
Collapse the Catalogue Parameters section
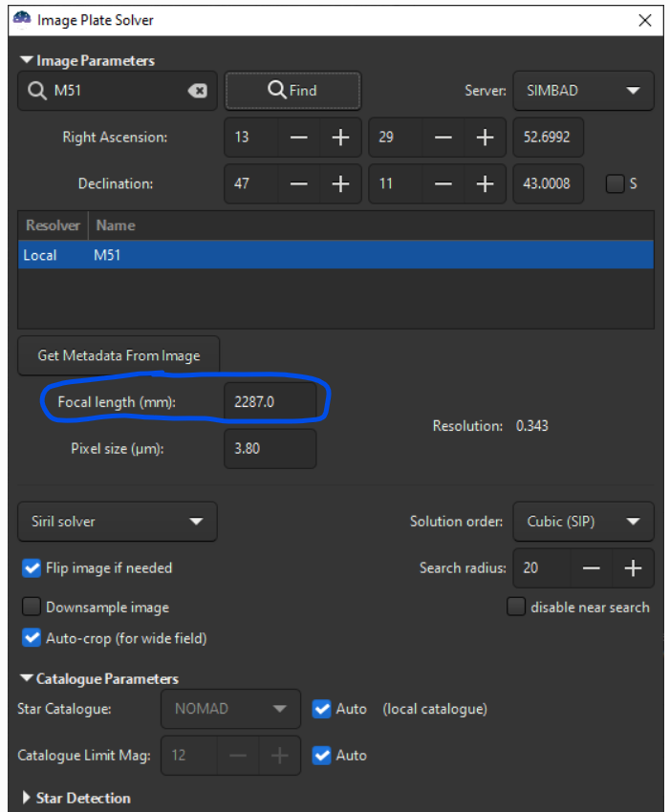point(27,679)
